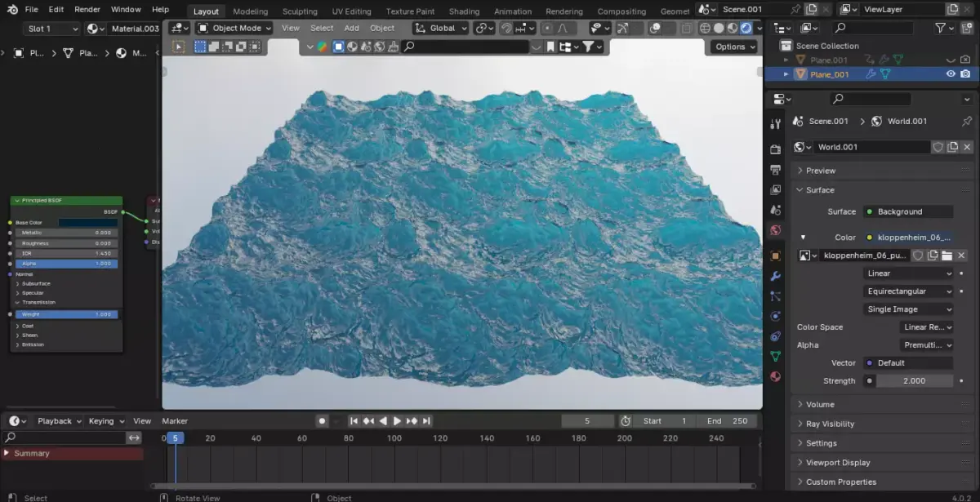The width and height of the screenshot is (980, 502).
Task: Switch to material preview shading mode
Action: coord(733,28)
